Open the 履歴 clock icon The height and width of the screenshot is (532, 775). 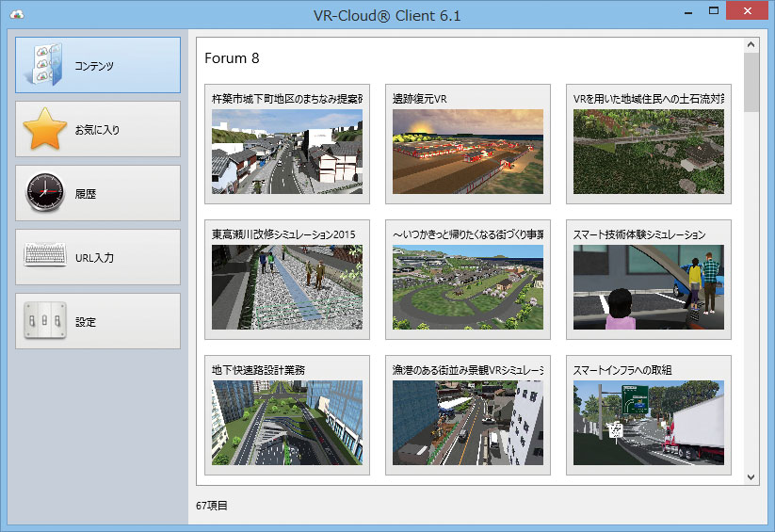[x=44, y=192]
